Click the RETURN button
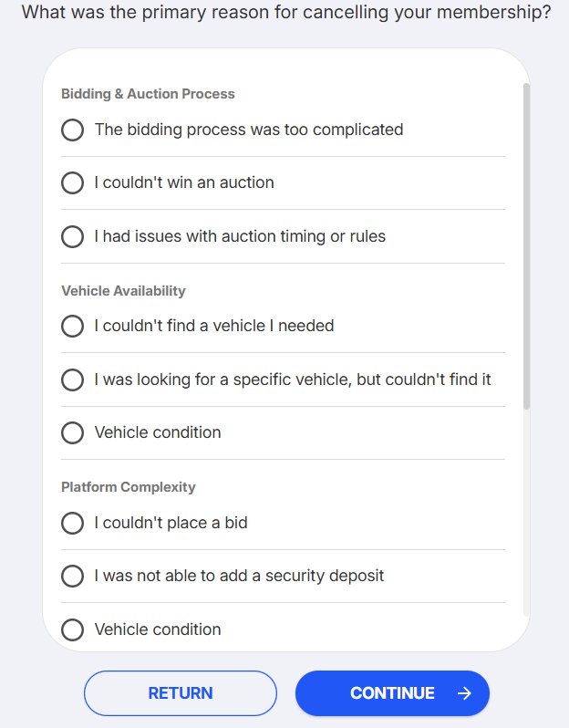Screen dimensions: 569x728 click(181, 693)
